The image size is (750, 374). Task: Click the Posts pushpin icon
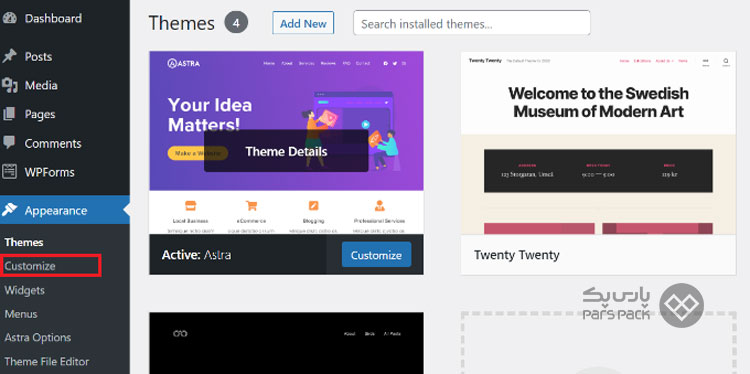pyautogui.click(x=9, y=56)
